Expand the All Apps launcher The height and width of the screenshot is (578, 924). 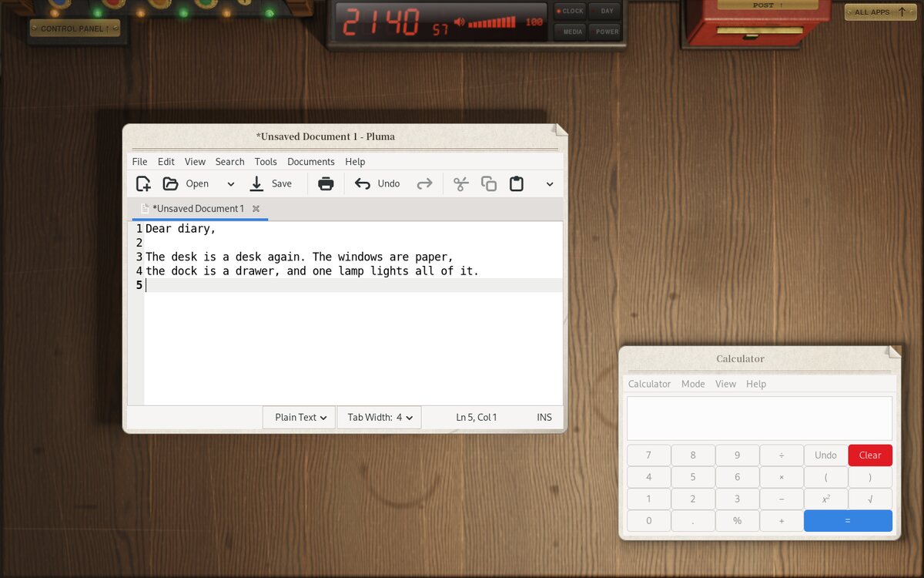pos(881,12)
